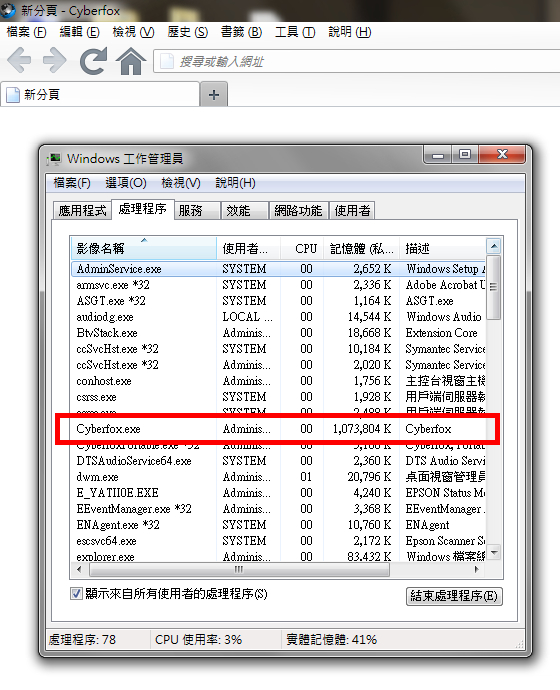Go forward with Cyberfox forward arrow
Viewport: 560px width, 690px height.
(55, 60)
